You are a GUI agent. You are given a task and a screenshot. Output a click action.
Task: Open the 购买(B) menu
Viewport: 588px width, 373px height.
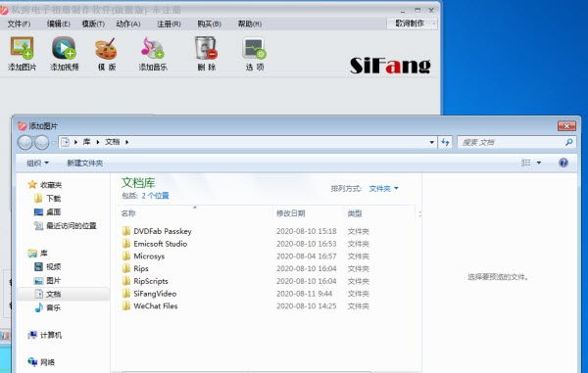(x=210, y=23)
